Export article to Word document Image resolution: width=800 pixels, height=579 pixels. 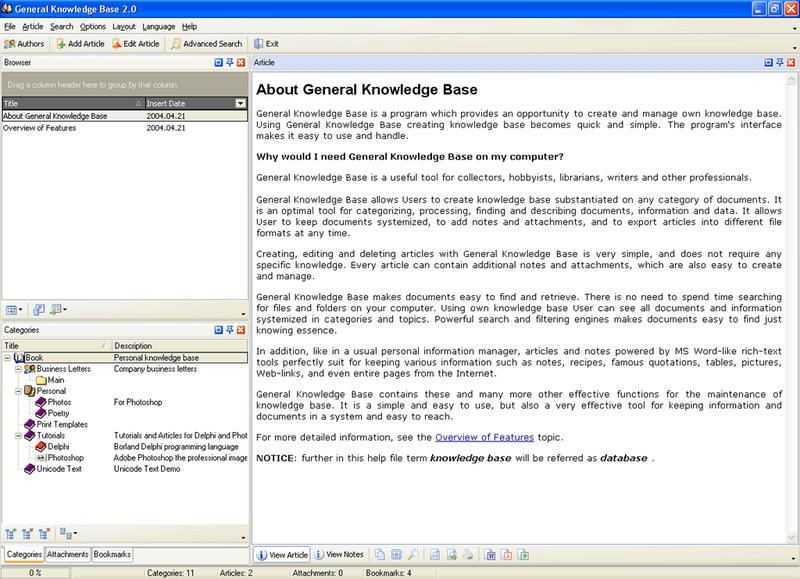tap(490, 555)
